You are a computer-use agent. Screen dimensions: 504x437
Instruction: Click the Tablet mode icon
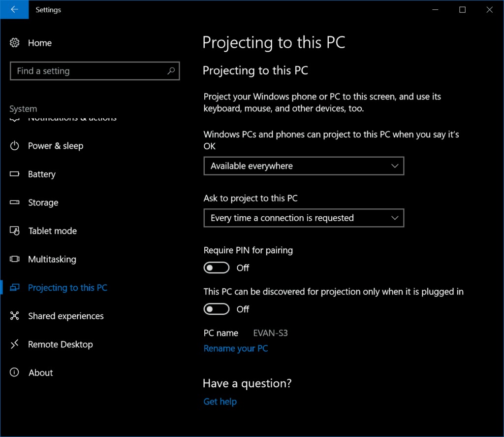[x=15, y=231]
